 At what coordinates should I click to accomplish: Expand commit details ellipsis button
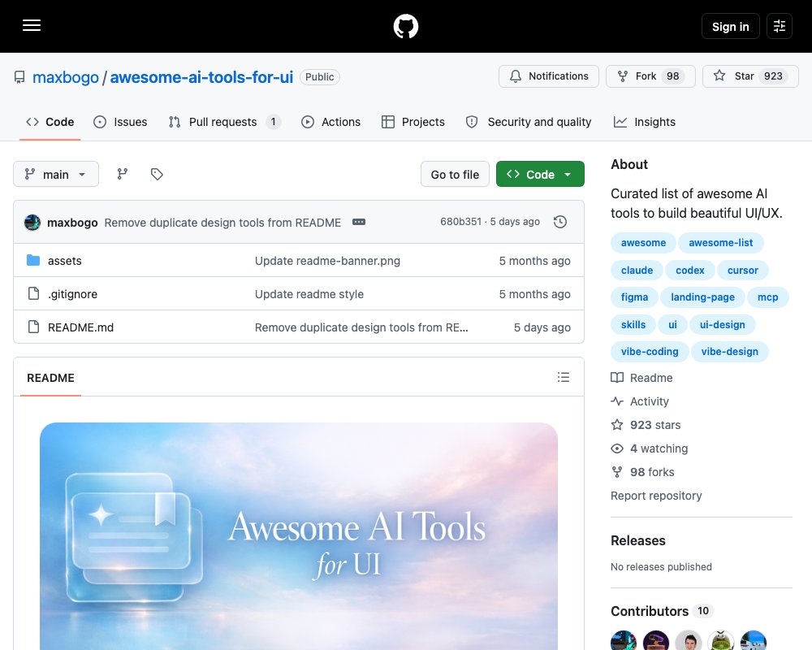(359, 222)
